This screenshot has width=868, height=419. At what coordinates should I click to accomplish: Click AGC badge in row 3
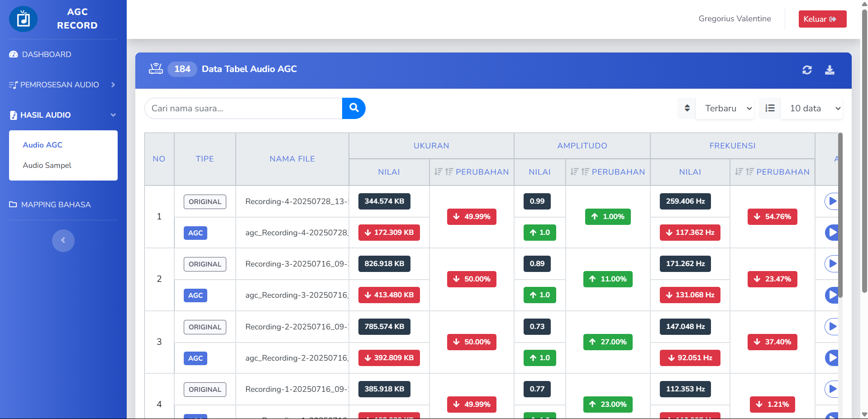196,358
